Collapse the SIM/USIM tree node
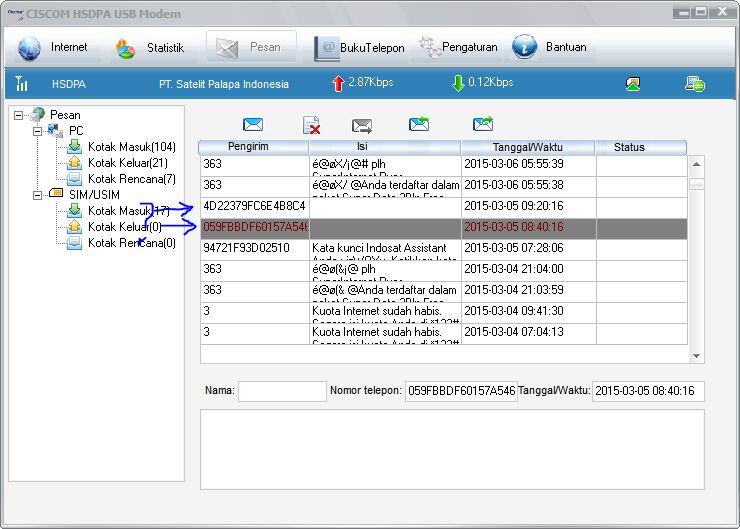 (37, 195)
